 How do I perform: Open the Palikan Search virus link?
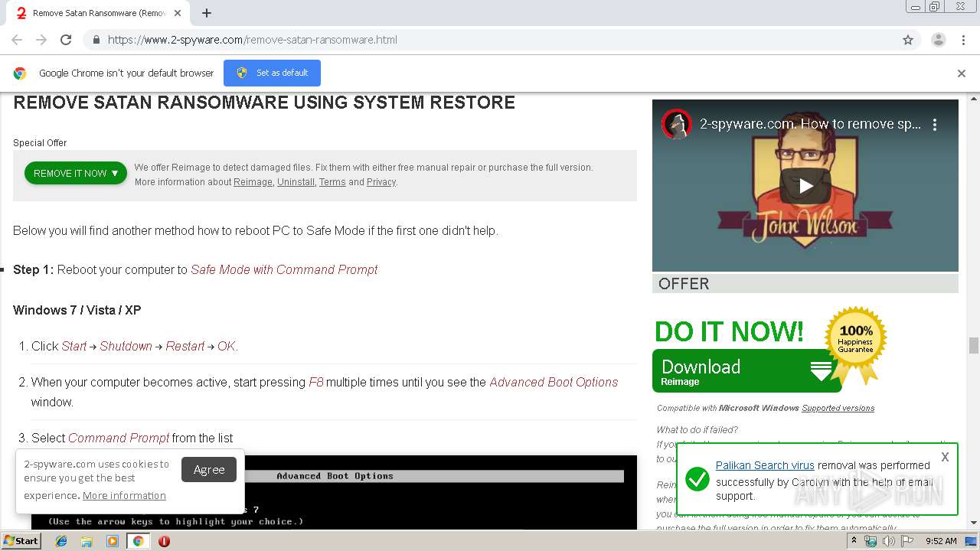point(765,465)
